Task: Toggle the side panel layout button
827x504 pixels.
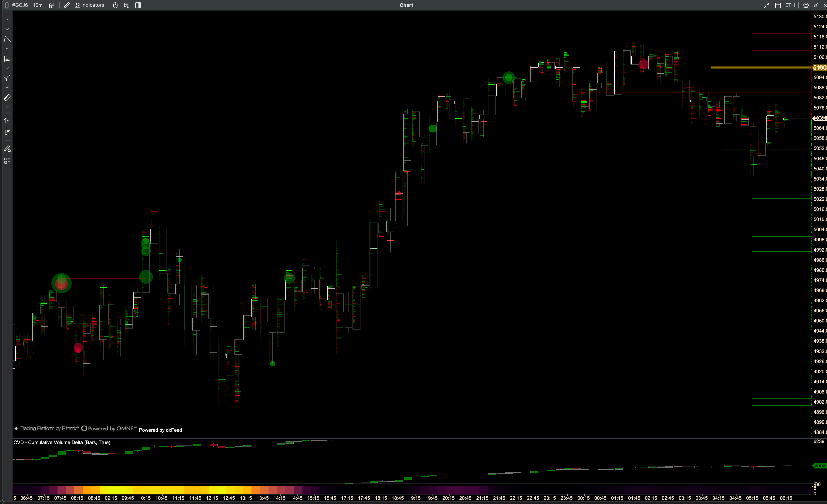Action: coord(138,5)
